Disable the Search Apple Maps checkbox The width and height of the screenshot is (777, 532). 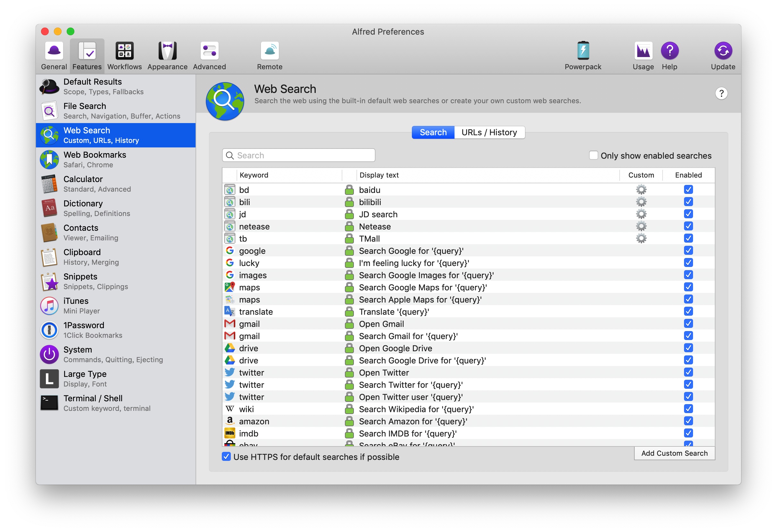pyautogui.click(x=688, y=299)
